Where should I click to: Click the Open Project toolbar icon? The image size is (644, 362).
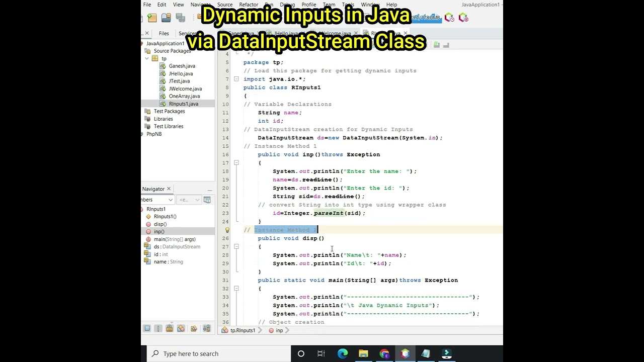click(x=166, y=18)
